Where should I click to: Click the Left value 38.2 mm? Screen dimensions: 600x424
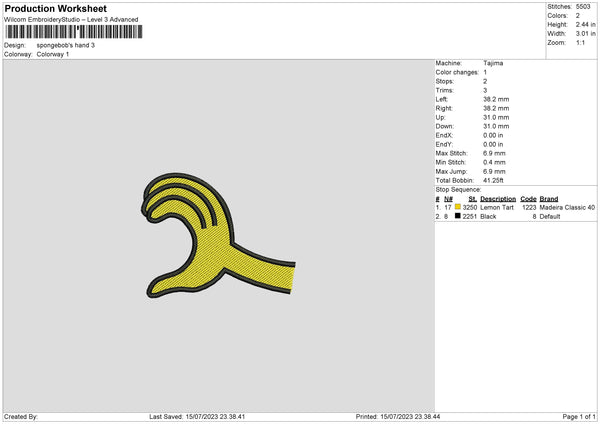tap(496, 99)
